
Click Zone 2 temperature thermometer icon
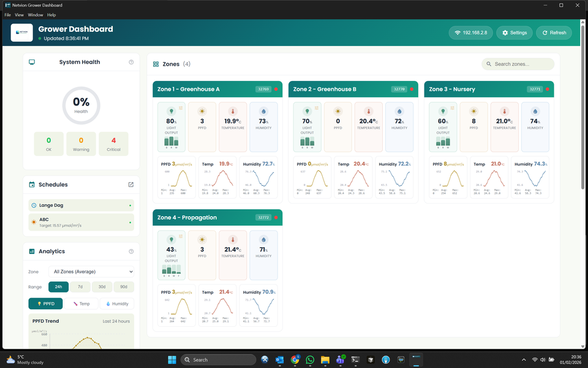tap(369, 112)
